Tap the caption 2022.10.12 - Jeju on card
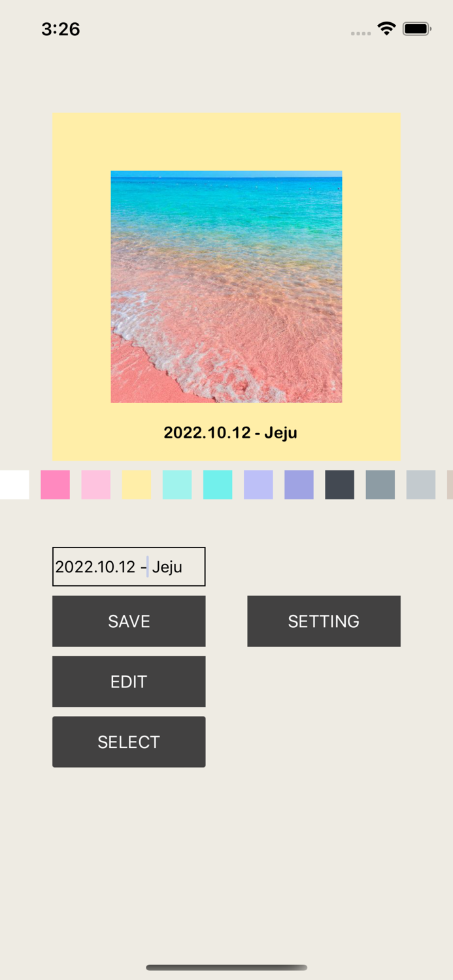Viewport: 453px width, 980px height. point(230,433)
